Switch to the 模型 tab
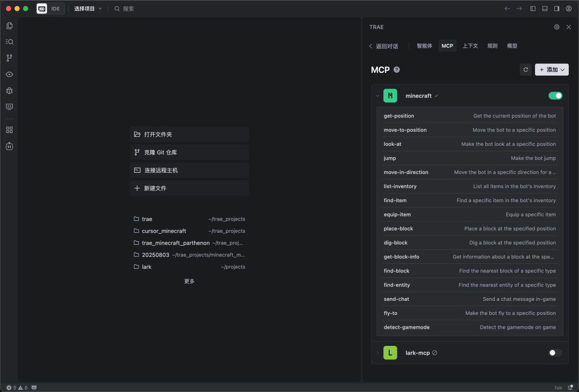The height and width of the screenshot is (392, 579). tap(512, 46)
